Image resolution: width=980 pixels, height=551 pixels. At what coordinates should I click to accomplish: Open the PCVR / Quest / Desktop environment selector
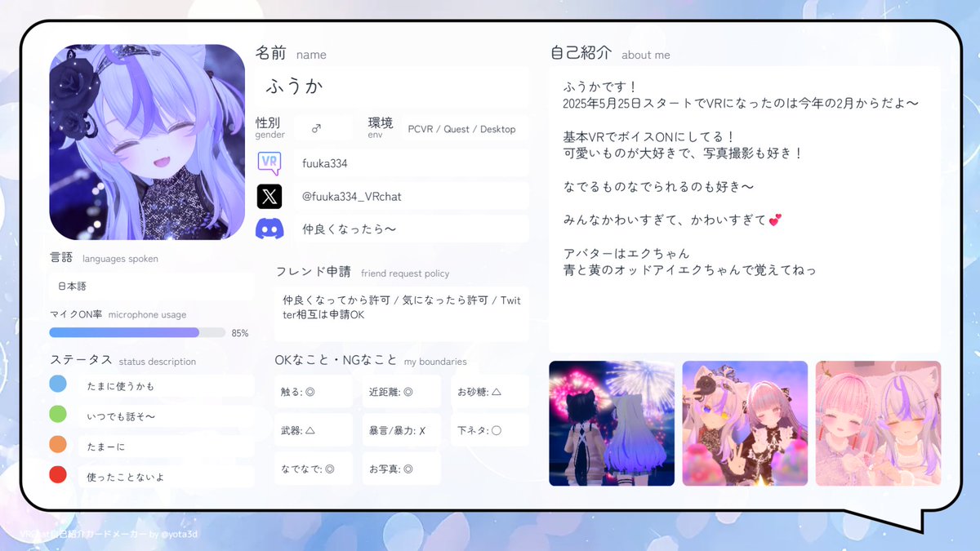[464, 129]
